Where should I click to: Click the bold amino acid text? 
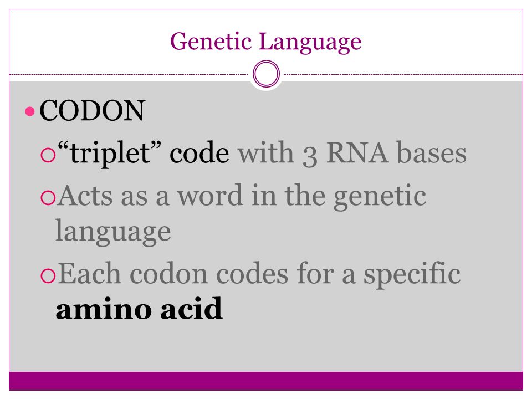139,309
